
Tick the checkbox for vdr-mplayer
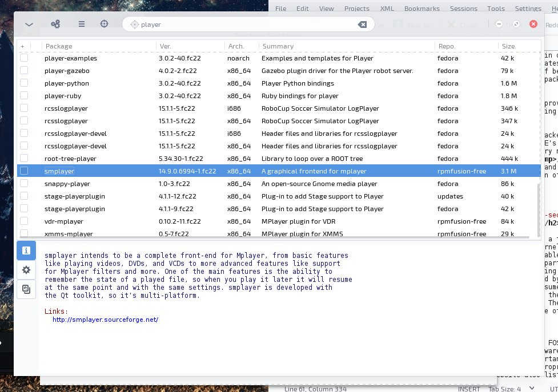tap(24, 221)
